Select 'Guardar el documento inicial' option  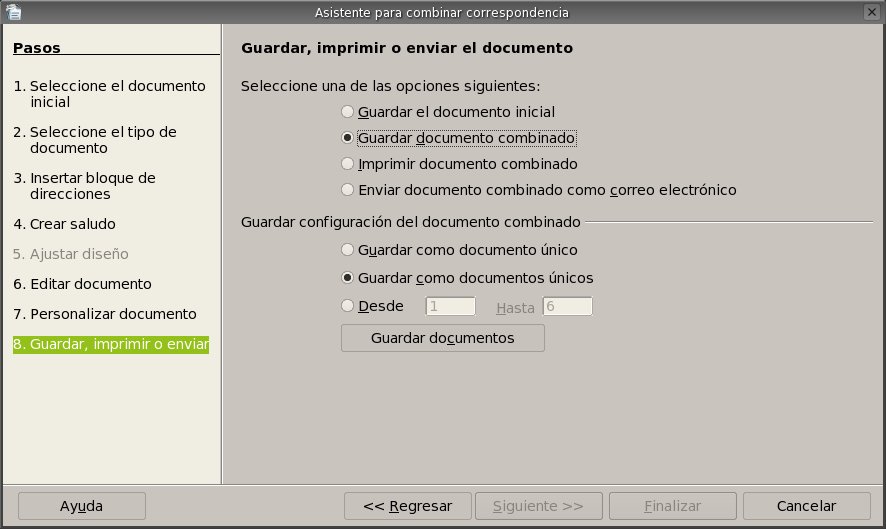click(x=347, y=112)
